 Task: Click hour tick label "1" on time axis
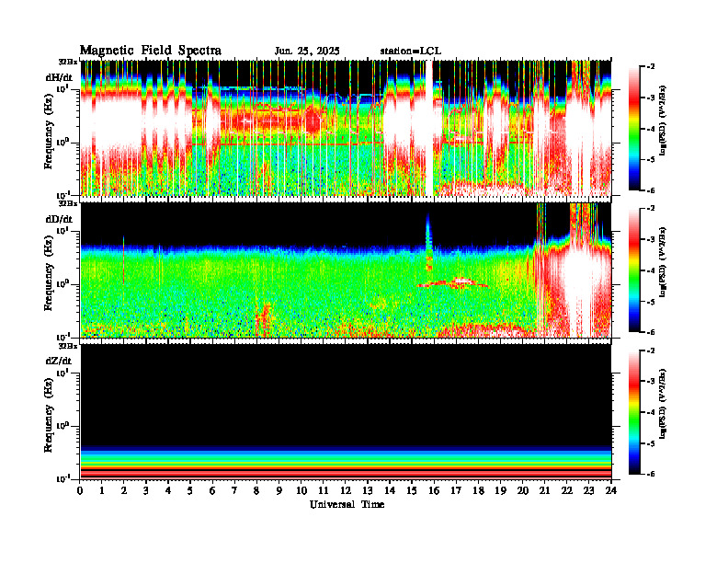click(102, 490)
